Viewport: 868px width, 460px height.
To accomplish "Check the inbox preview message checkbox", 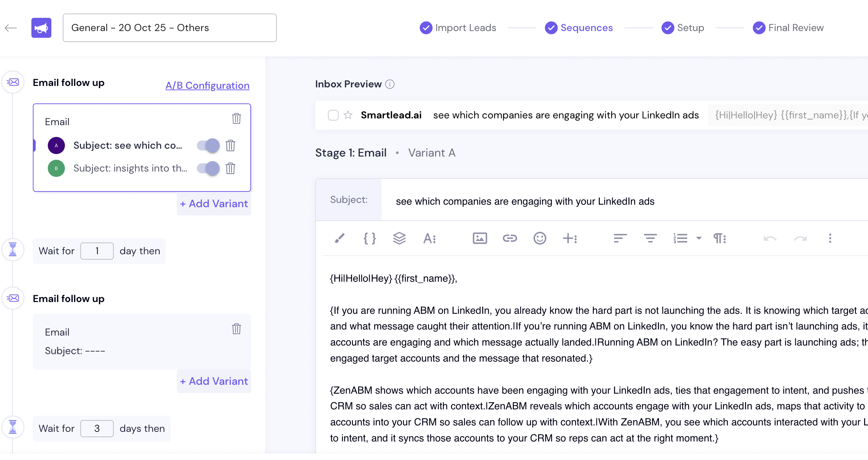I will point(333,115).
